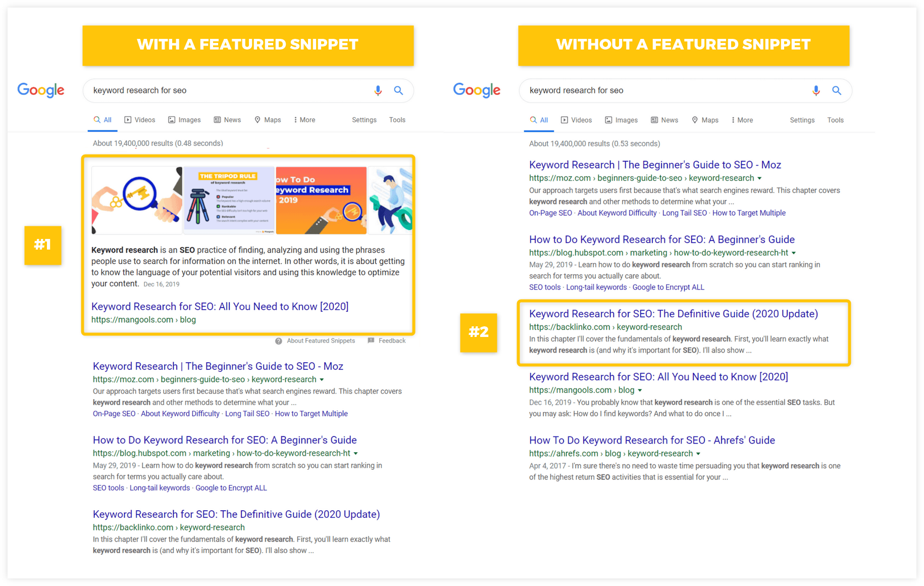Screen dimensions: 924x586
Task: Open the magnifier-and-key snippet thumbnail
Action: pos(137,200)
